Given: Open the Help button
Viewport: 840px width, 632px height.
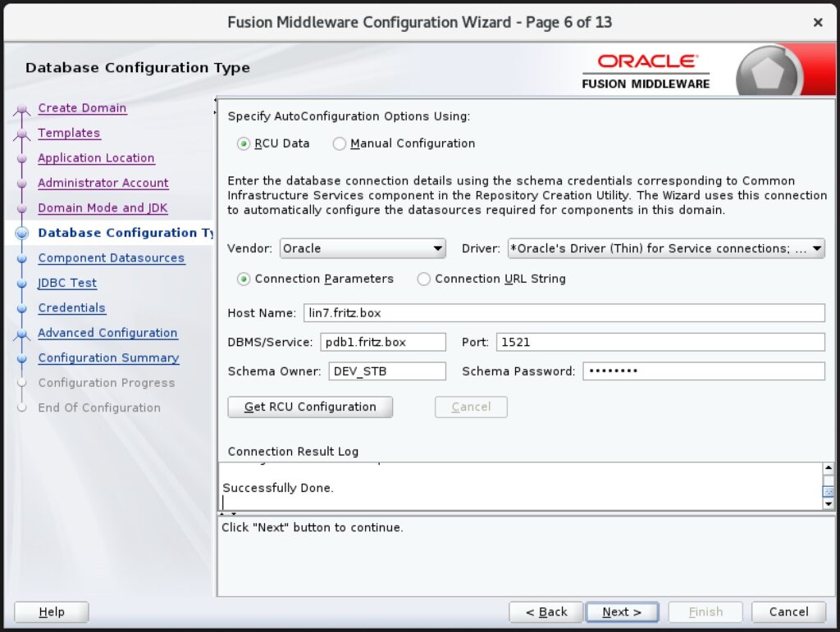Looking at the screenshot, I should pyautogui.click(x=52, y=612).
